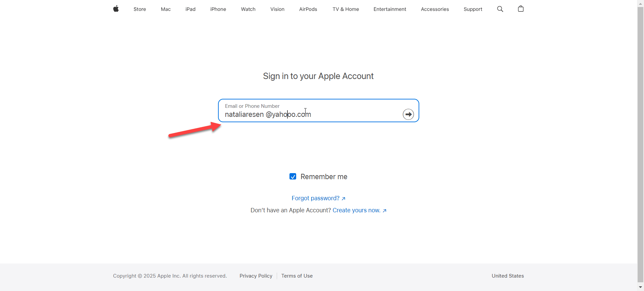The image size is (644, 291).
Task: Open the Accessories menu
Action: point(435,9)
